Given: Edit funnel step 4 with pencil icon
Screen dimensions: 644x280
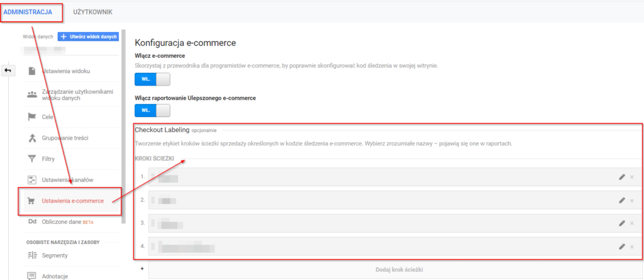Looking at the screenshot, I should (622, 246).
